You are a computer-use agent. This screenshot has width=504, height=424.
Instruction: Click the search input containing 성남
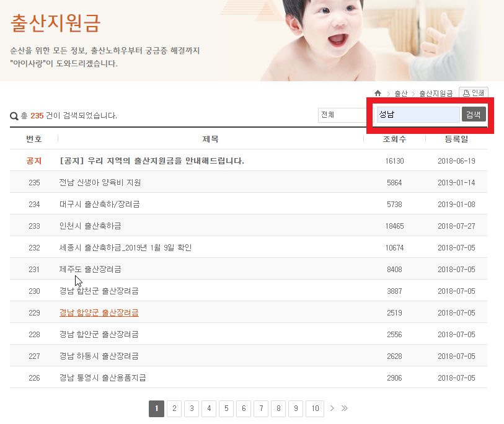[418, 115]
